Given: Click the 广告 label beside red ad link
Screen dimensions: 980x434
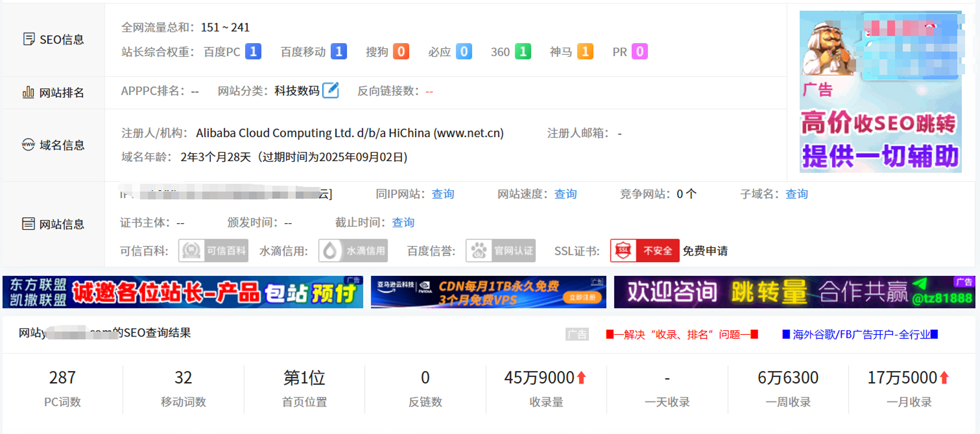Looking at the screenshot, I should point(577,334).
